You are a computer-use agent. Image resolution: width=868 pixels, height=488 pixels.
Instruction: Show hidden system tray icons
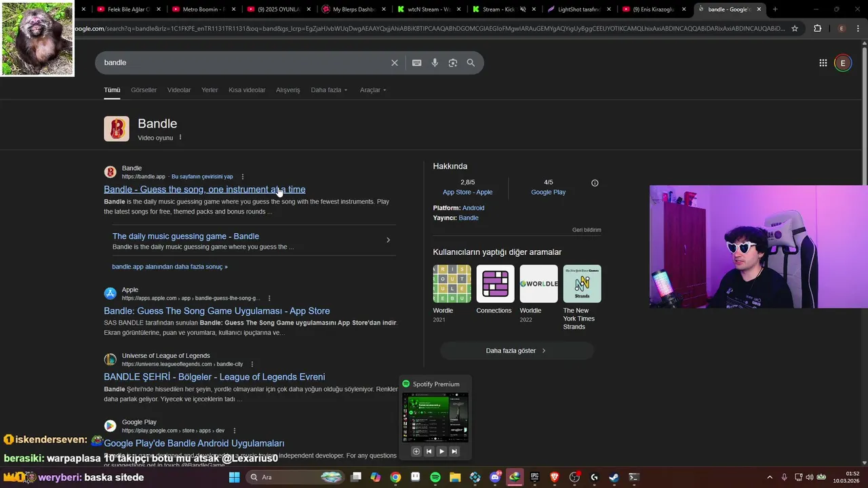coord(769,477)
